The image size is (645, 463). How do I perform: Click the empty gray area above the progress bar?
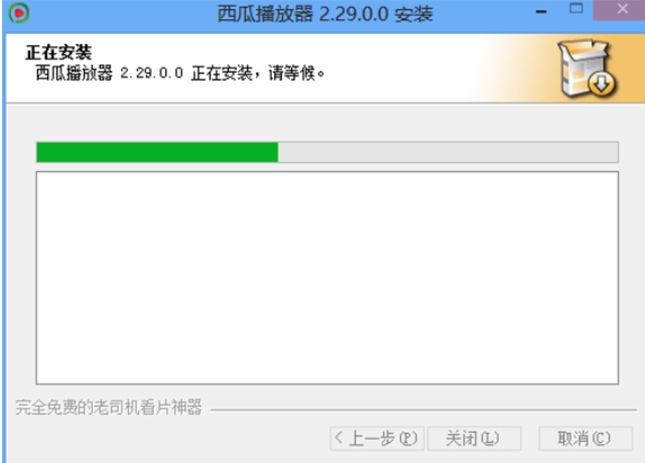point(325,123)
